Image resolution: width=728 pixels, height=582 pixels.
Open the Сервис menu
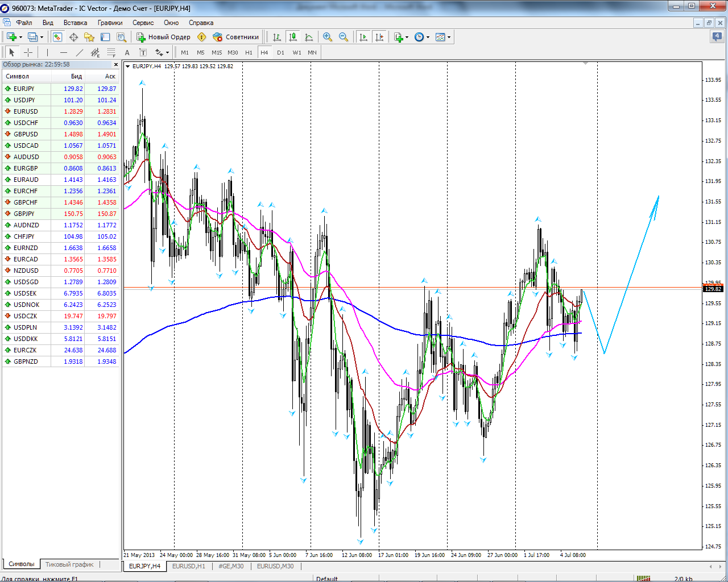pyautogui.click(x=143, y=23)
